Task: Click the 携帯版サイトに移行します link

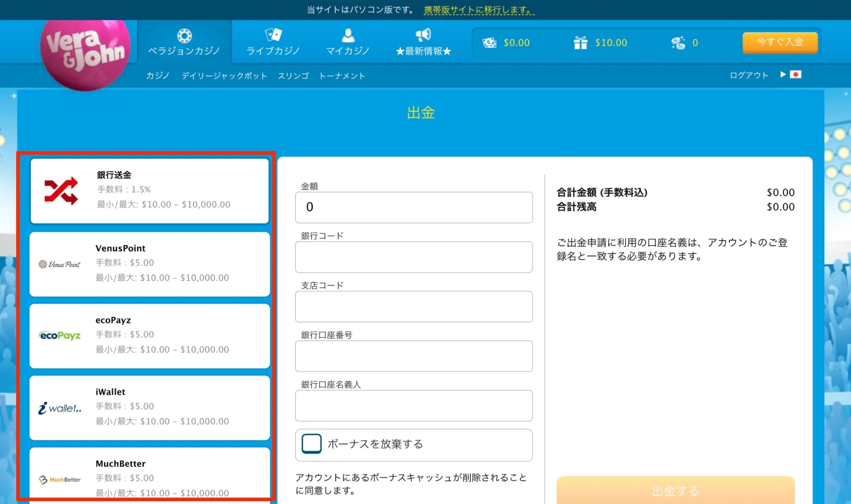Action: point(479,10)
